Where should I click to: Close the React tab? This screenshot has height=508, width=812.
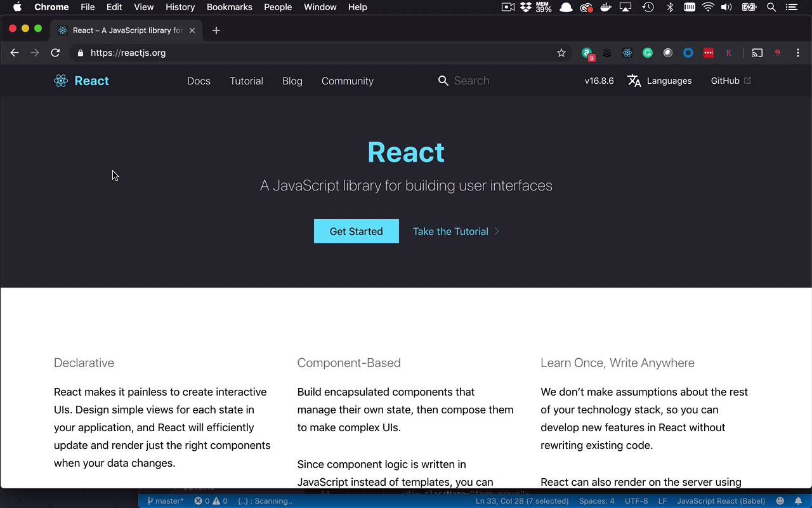pyautogui.click(x=192, y=30)
